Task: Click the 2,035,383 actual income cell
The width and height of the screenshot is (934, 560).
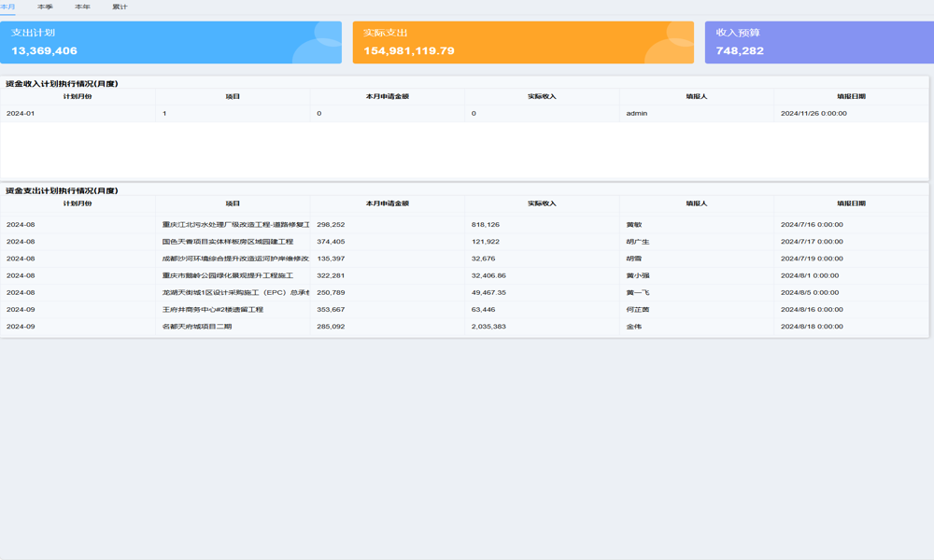Action: (x=489, y=327)
